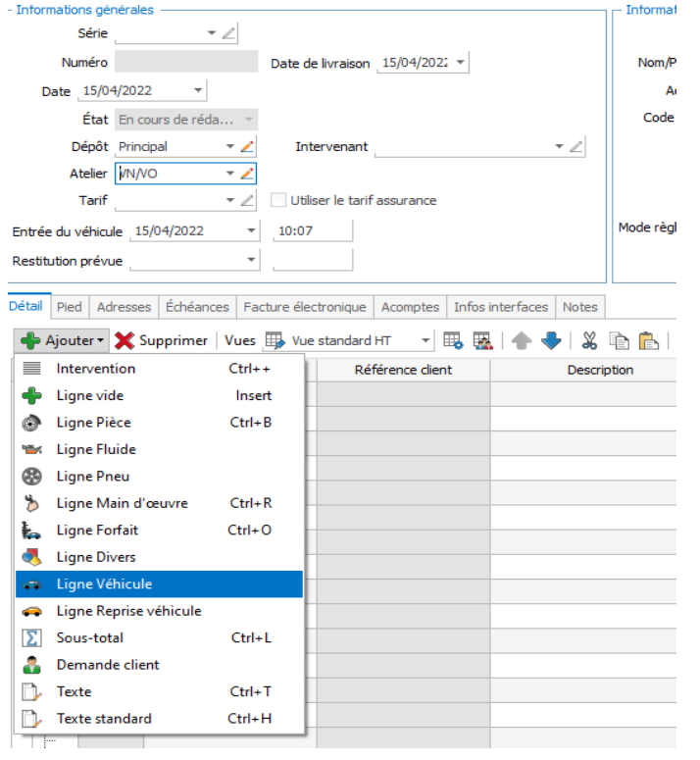Choose Ligne Pièce menu entry

159,423
